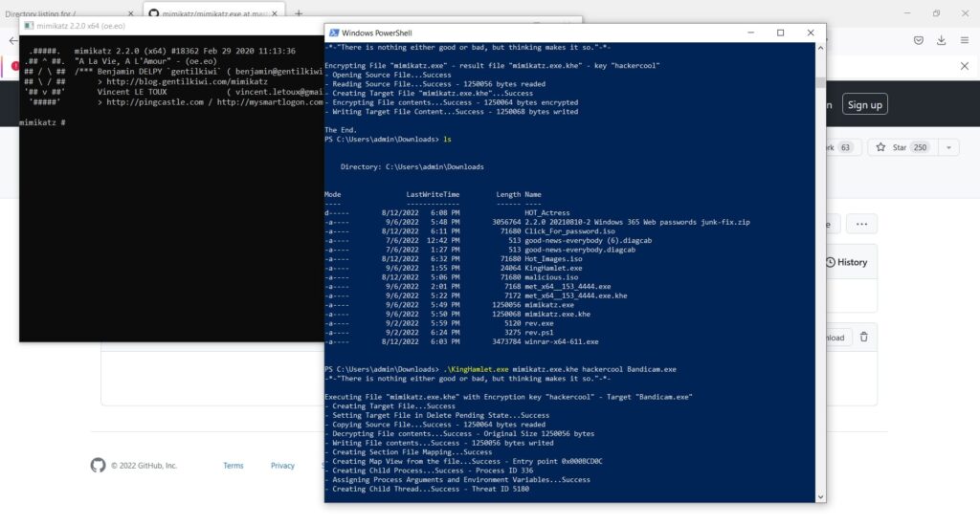This screenshot has width=980, height=525.
Task: Click 'winrar-x64-611.exe' file name
Action: coord(561,341)
